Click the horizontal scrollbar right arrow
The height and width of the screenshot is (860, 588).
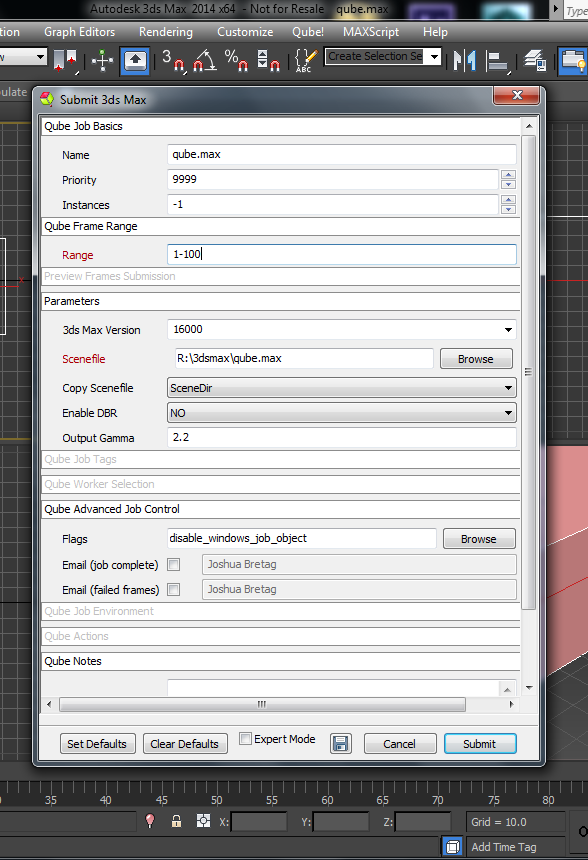point(511,704)
